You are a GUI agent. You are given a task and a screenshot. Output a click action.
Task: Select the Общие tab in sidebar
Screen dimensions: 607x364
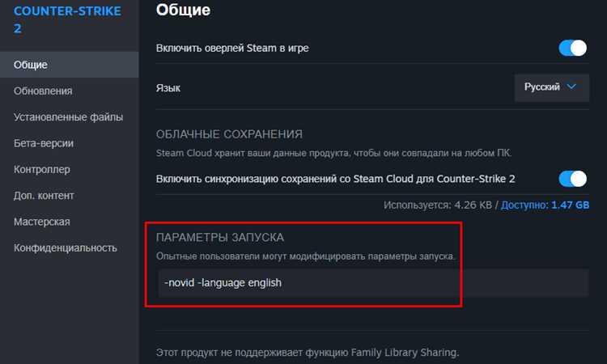click(70, 65)
